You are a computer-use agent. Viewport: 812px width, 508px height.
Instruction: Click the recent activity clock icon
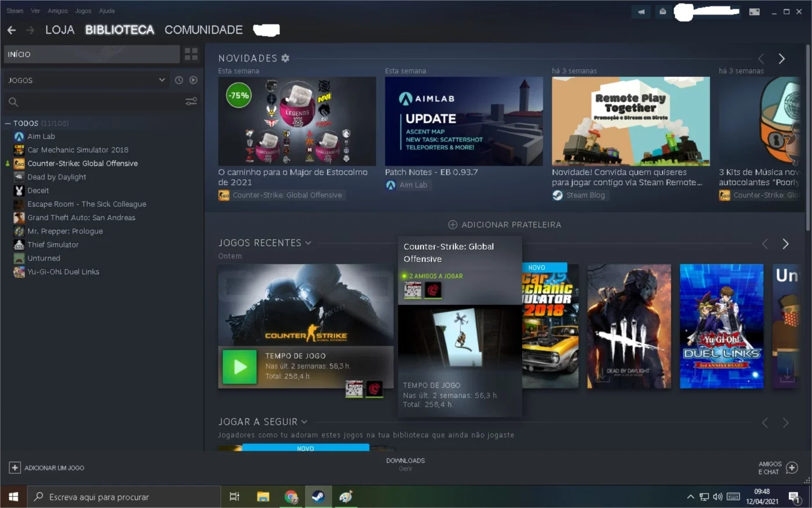179,80
